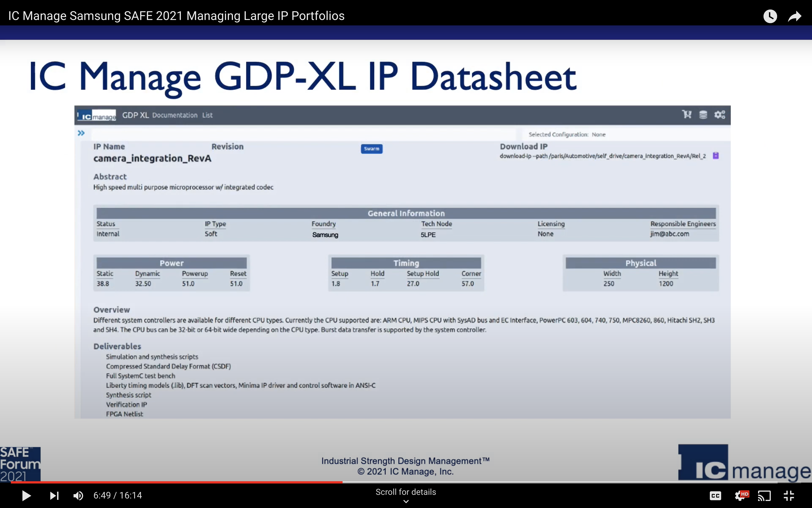
Task: Open the Documentation menu item
Action: (175, 115)
